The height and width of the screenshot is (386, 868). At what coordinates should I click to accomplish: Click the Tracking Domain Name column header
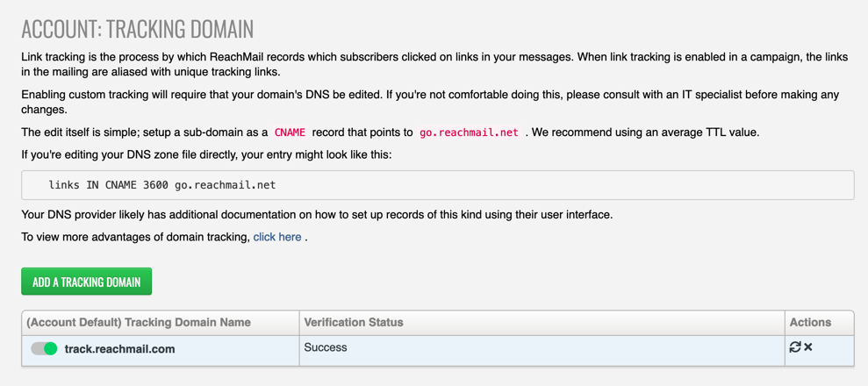[x=161, y=323]
